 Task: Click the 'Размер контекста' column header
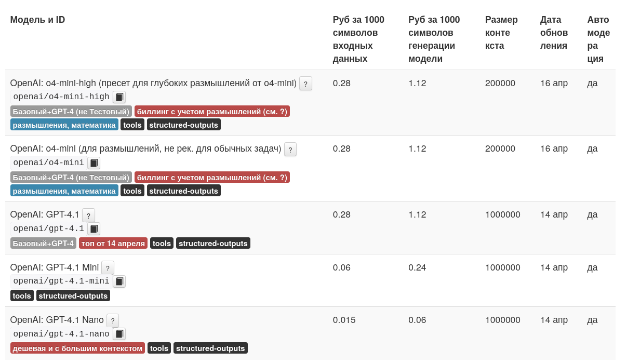pos(501,33)
